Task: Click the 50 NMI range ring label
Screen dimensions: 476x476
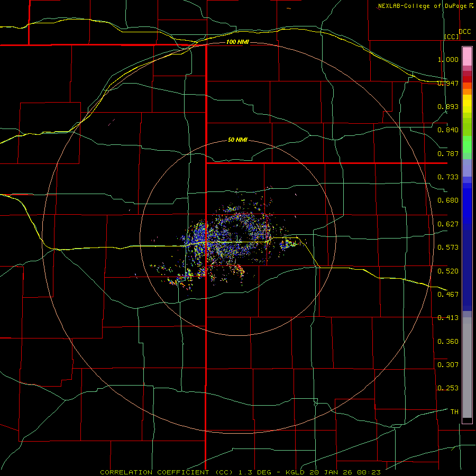Action: [237, 140]
